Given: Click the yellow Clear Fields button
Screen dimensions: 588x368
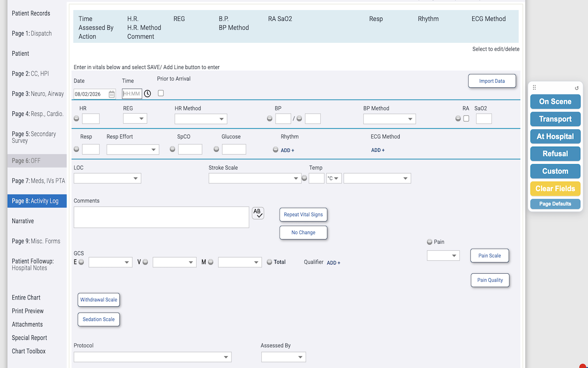Looking at the screenshot, I should [x=555, y=189].
